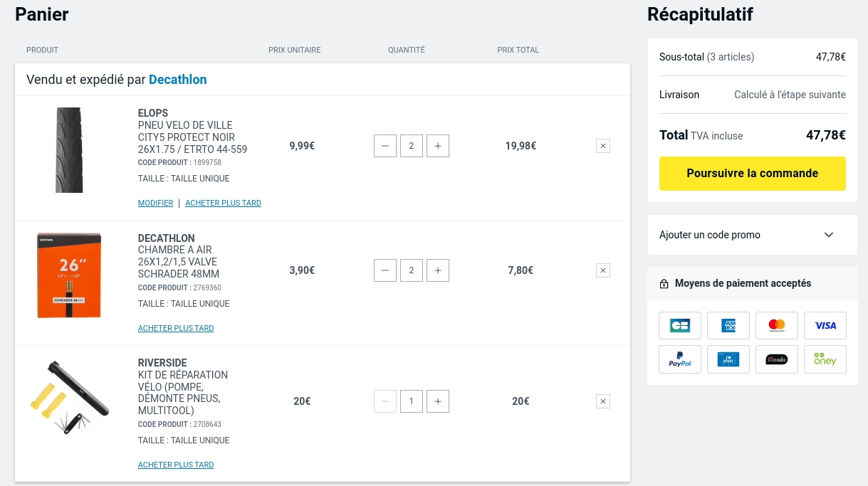
Task: Select the Visa payment logo
Action: (825, 325)
